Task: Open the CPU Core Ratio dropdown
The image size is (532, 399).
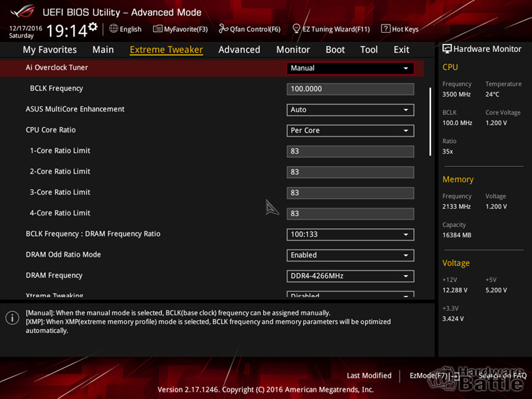Action: click(x=350, y=130)
